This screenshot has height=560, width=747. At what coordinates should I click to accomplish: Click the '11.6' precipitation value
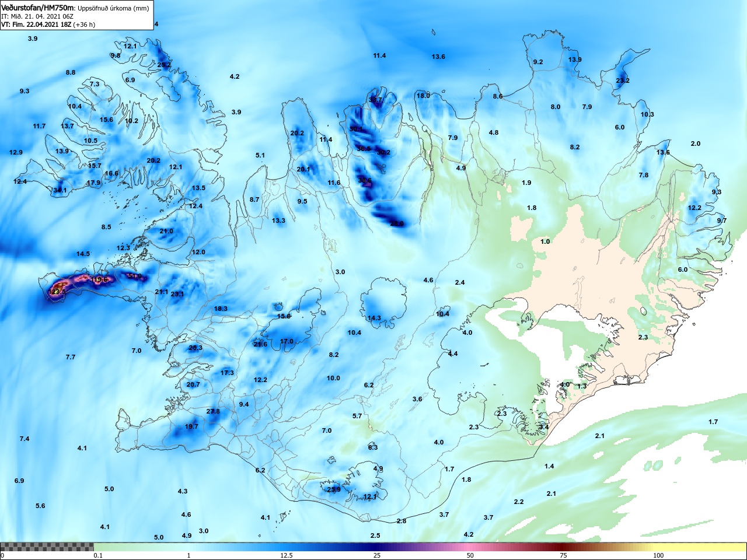click(x=334, y=183)
